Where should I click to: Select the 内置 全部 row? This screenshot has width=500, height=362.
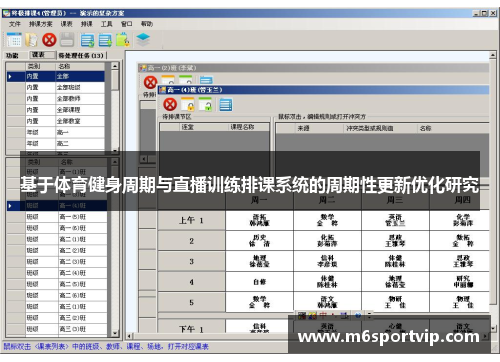[56, 76]
